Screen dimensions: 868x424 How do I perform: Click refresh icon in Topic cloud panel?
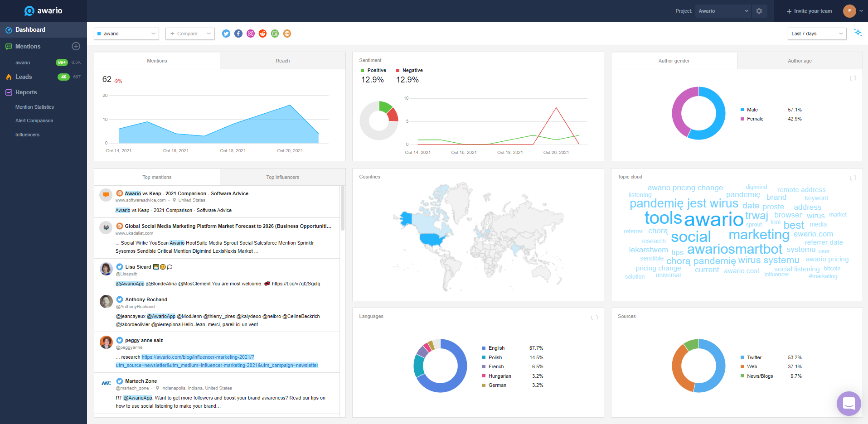[x=853, y=178]
